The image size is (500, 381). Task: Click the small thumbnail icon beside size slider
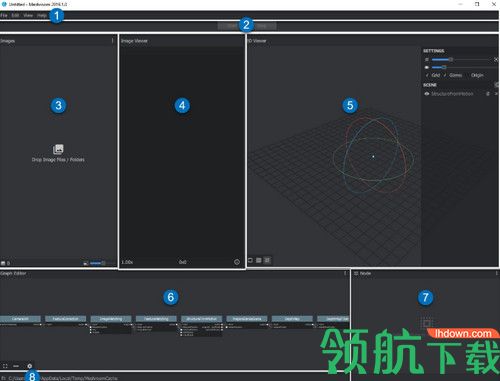pos(86,263)
